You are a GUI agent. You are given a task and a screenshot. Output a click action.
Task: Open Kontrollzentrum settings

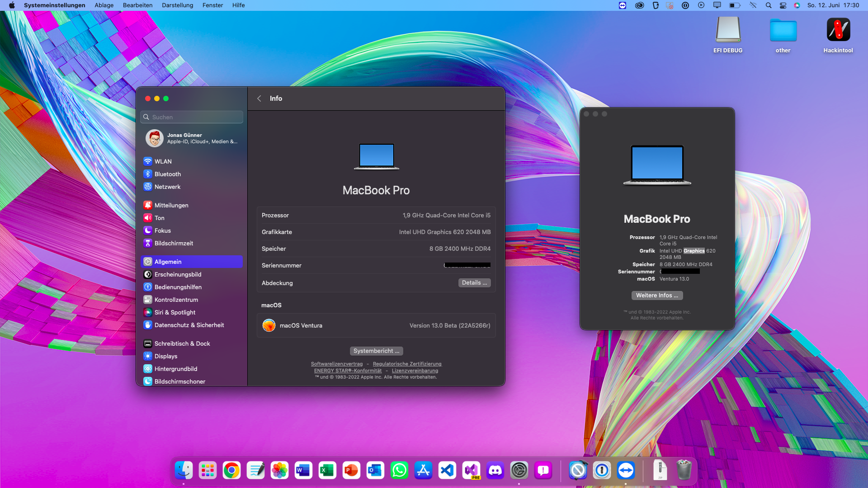192,300
